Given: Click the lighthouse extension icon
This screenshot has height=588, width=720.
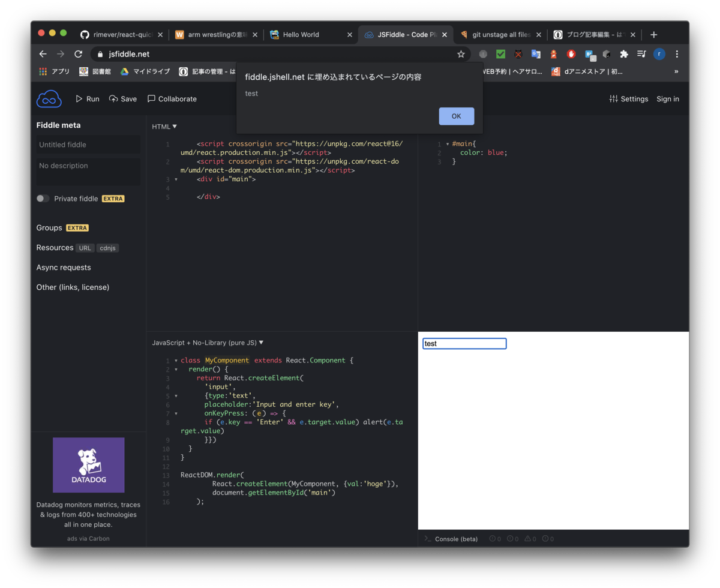Looking at the screenshot, I should click(x=553, y=54).
